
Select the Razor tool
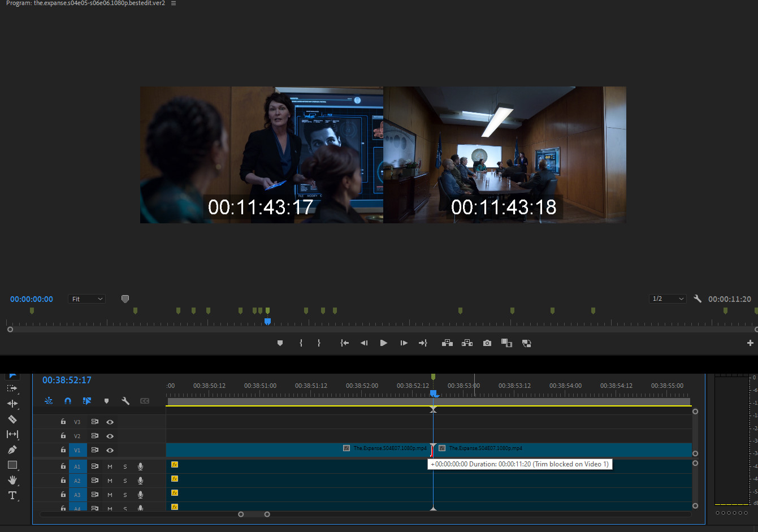[x=12, y=419]
